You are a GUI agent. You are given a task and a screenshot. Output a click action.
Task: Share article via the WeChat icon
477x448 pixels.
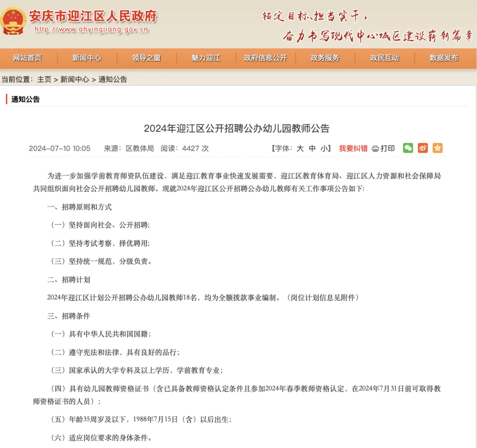[408, 148]
